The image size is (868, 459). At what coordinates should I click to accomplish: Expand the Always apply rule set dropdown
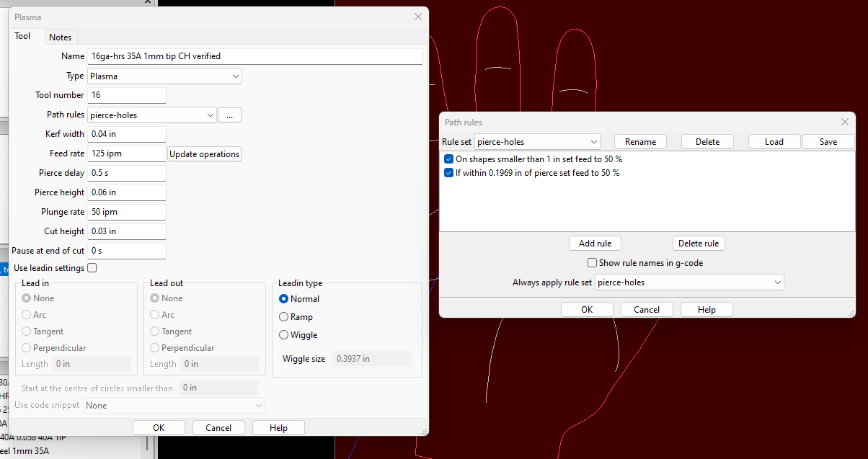coord(689,282)
